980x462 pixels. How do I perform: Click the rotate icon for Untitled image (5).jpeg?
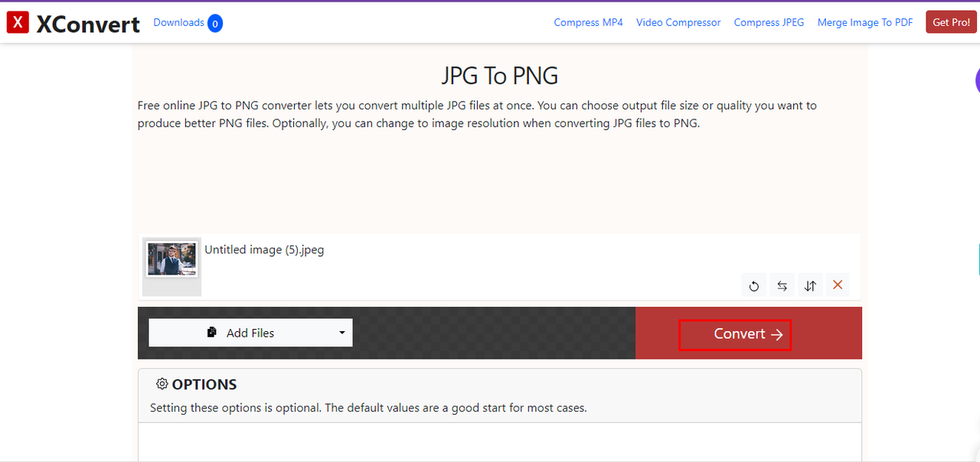pos(754,285)
